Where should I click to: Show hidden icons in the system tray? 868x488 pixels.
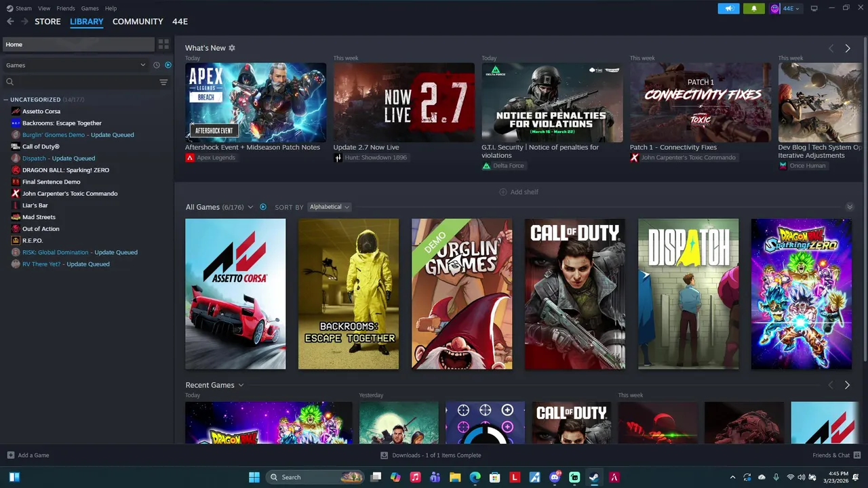click(x=732, y=477)
